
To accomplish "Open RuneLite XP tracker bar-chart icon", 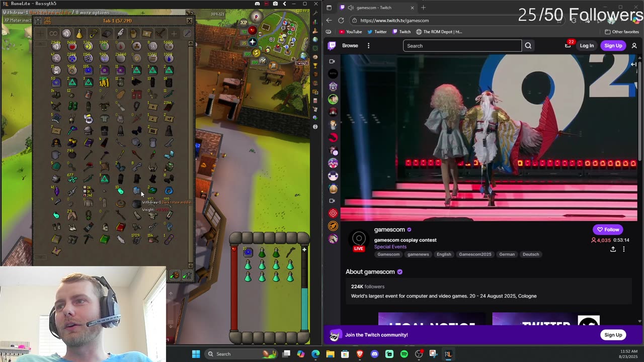I will pyautogui.click(x=315, y=22).
